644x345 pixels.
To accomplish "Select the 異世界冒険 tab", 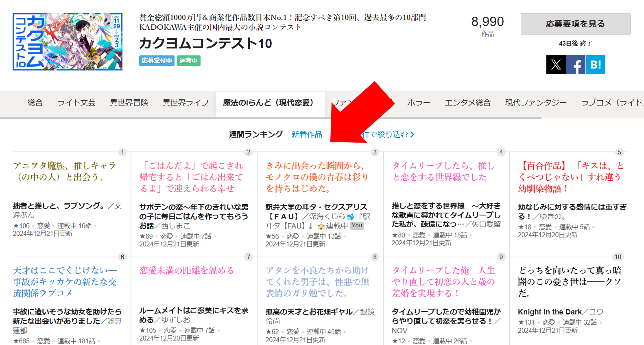I will pos(129,103).
